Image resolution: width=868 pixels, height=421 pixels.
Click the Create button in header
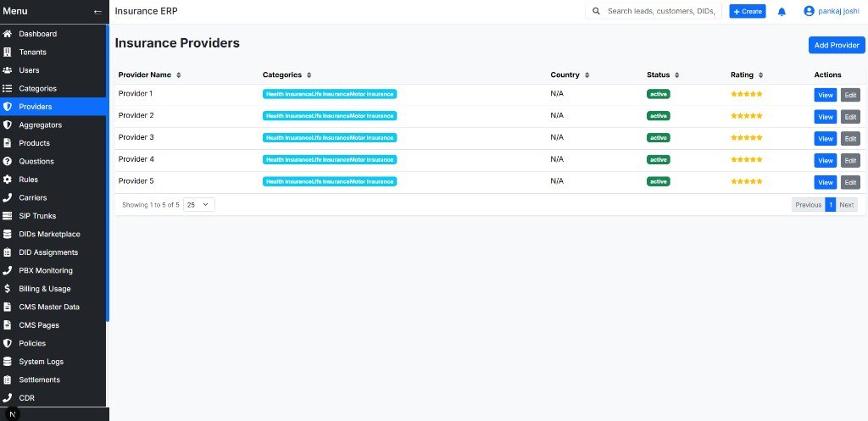tap(748, 11)
